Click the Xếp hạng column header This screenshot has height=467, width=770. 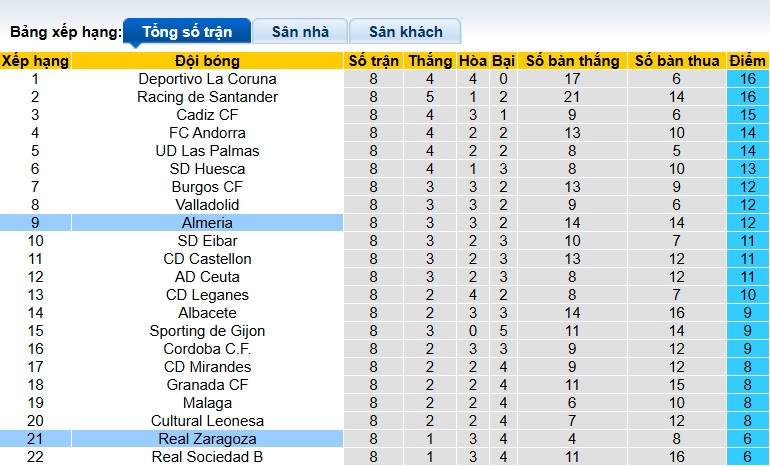click(x=35, y=61)
